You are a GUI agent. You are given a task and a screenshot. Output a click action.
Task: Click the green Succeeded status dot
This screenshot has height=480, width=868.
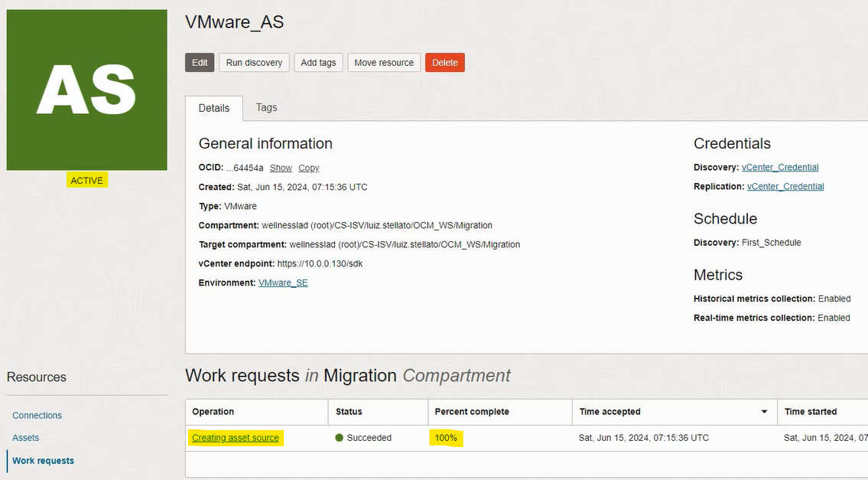pos(340,438)
